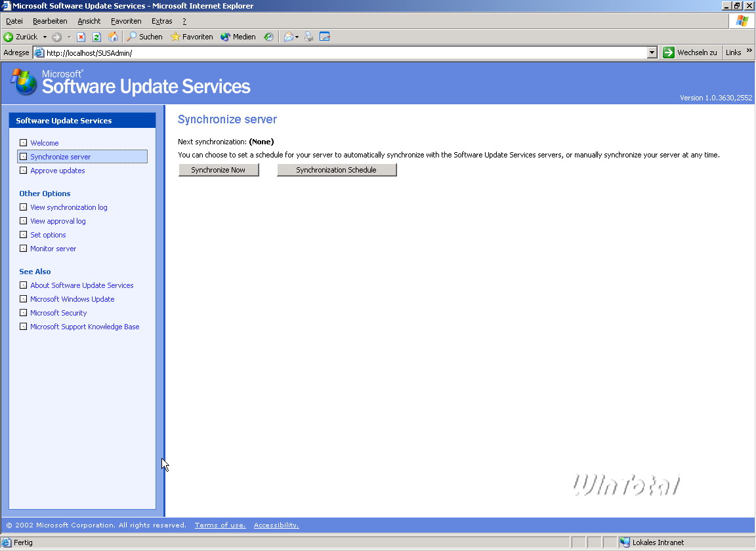Image resolution: width=756 pixels, height=551 pixels.
Task: Open Monitor server link
Action: point(53,249)
